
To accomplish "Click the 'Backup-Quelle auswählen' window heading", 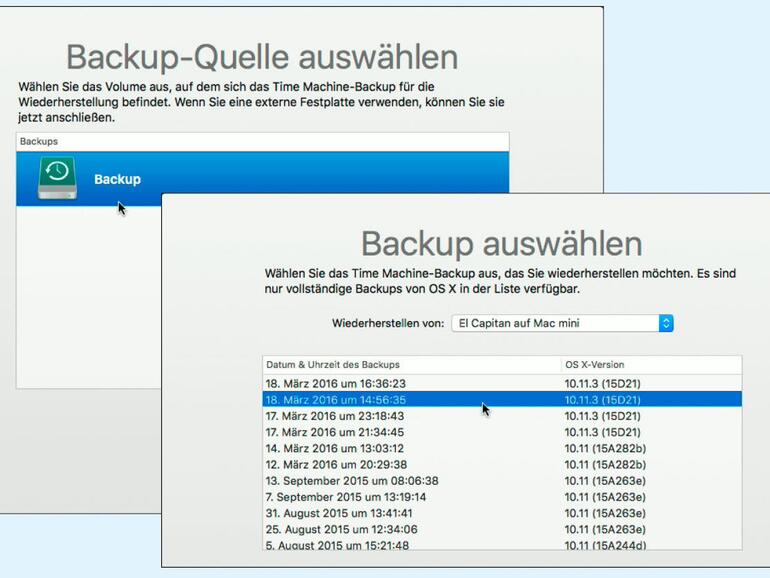I will pos(262,56).
